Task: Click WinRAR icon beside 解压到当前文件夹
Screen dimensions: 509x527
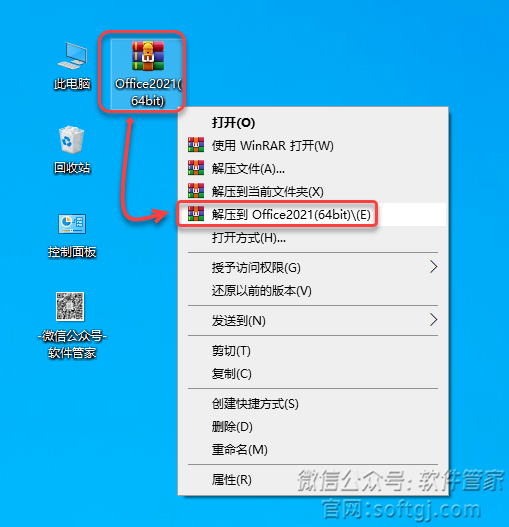Action: [x=196, y=191]
